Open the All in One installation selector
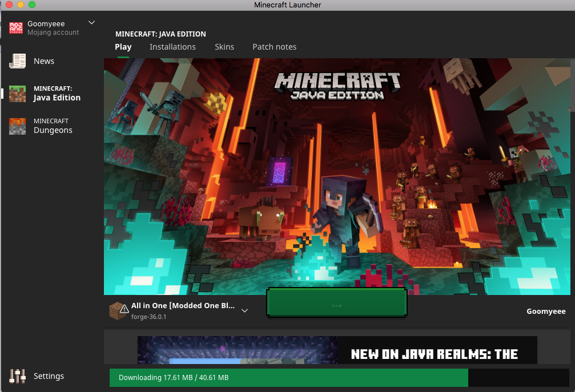Viewport: 575px width, 392px height. pyautogui.click(x=183, y=310)
